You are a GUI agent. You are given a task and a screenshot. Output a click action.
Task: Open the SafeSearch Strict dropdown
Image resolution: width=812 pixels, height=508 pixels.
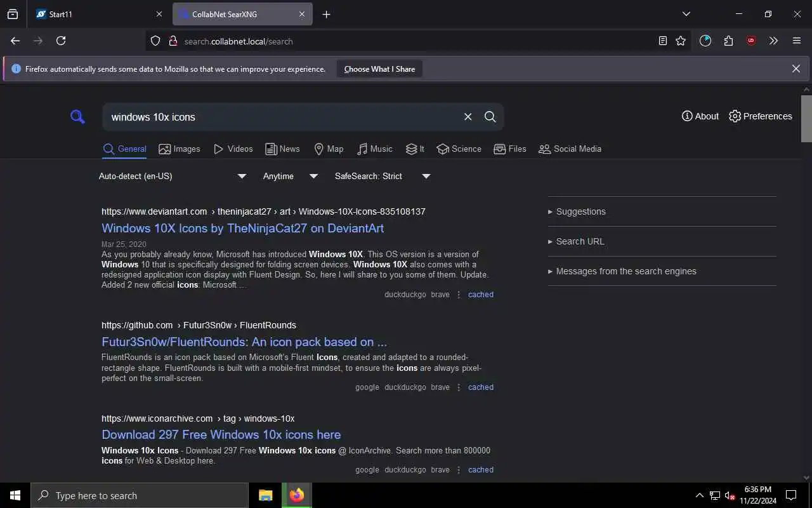383,176
